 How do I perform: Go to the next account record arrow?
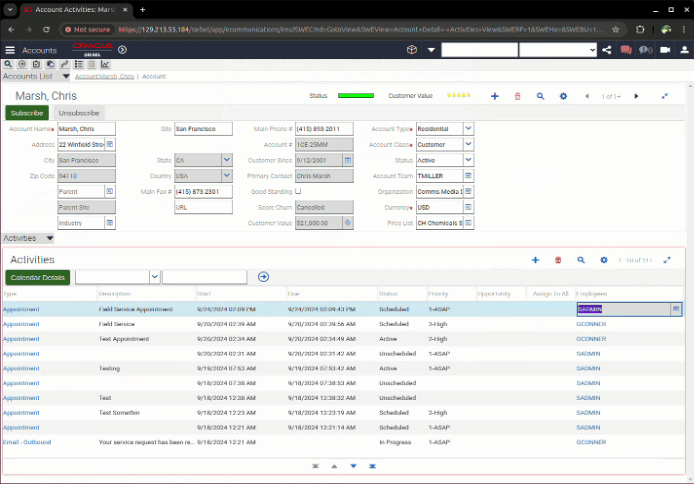[x=636, y=96]
